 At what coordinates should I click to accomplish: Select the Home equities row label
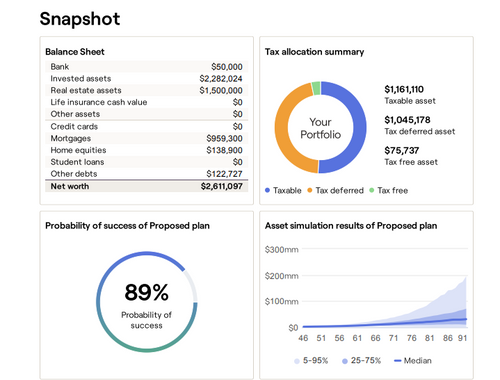tap(78, 150)
